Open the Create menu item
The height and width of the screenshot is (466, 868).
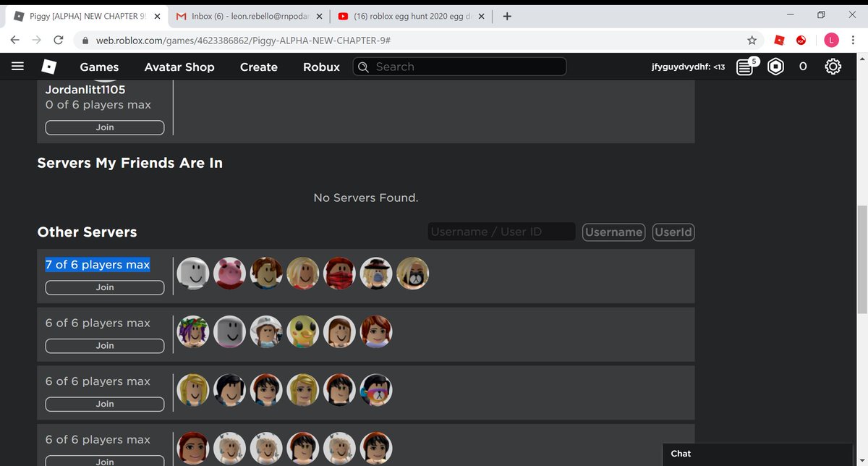coord(259,67)
